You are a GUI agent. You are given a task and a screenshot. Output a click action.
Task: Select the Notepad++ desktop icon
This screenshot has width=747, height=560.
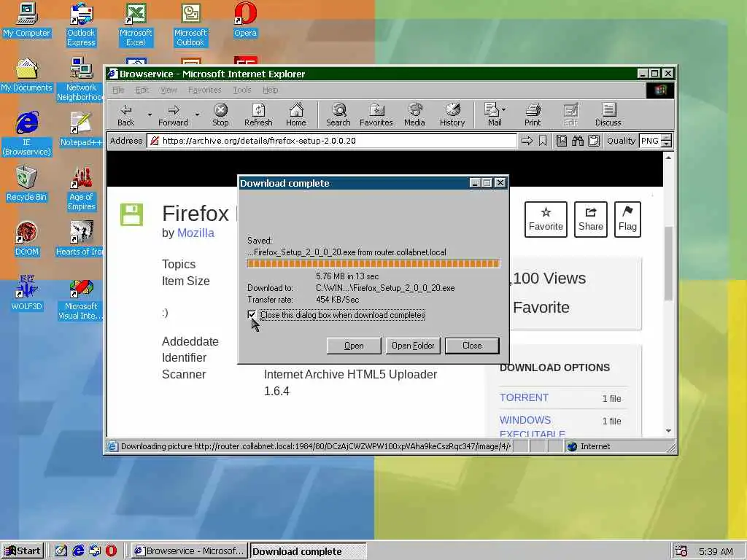pos(81,130)
